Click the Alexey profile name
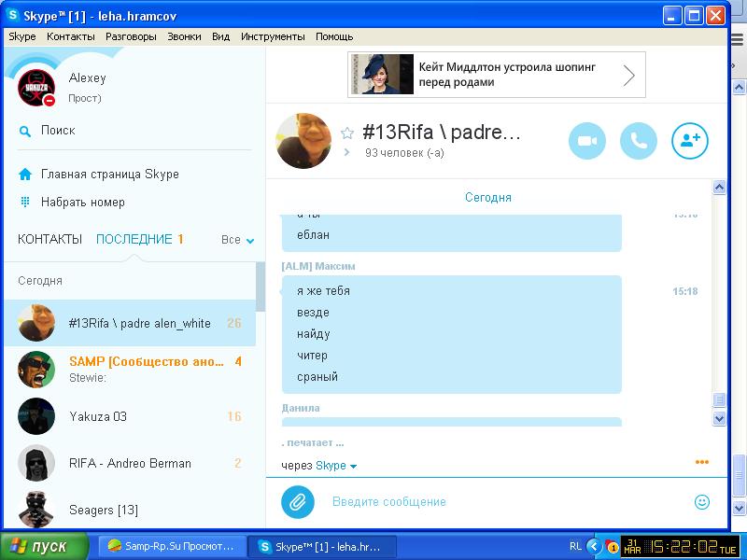The image size is (747, 560). pos(87,77)
